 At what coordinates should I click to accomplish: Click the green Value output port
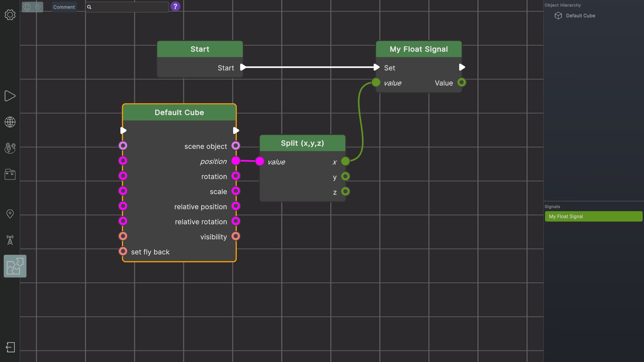point(462,82)
